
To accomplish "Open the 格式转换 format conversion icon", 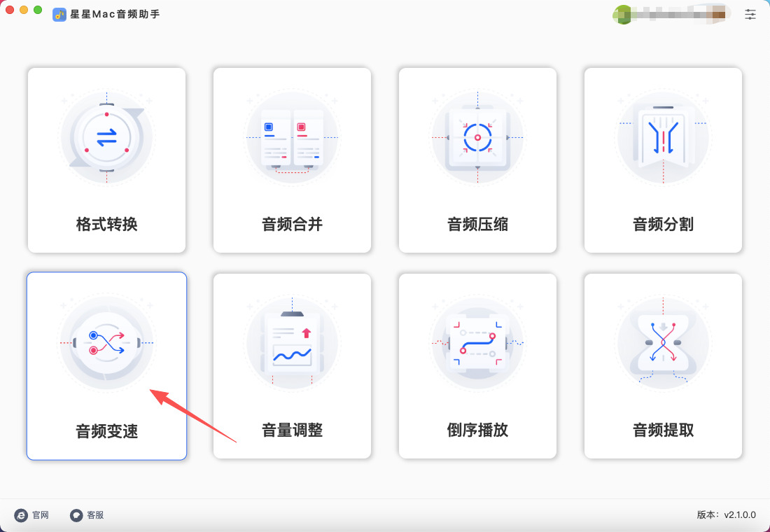I will [x=106, y=137].
